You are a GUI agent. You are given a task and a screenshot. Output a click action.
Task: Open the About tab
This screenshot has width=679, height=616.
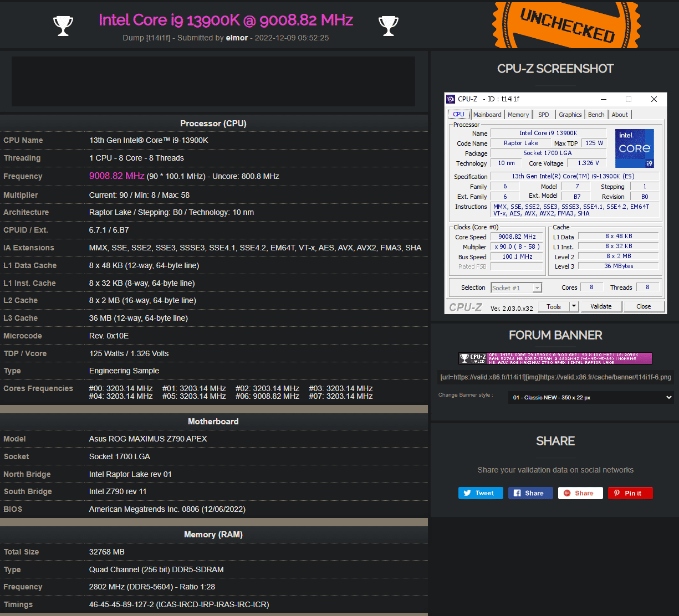point(620,115)
